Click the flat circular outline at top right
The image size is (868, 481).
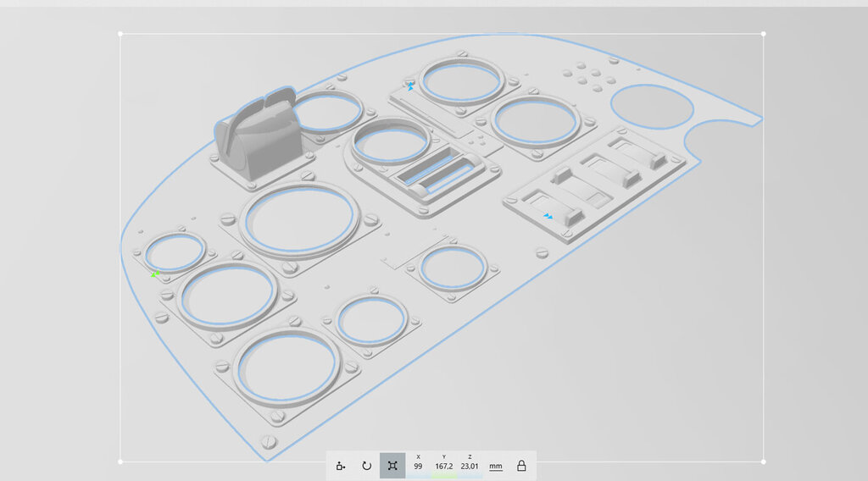point(652,108)
